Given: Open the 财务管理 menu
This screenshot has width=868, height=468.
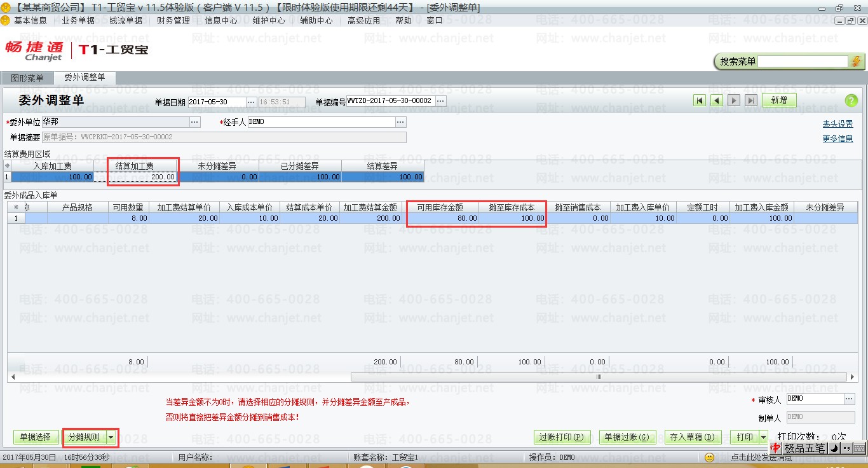Looking at the screenshot, I should [x=173, y=20].
